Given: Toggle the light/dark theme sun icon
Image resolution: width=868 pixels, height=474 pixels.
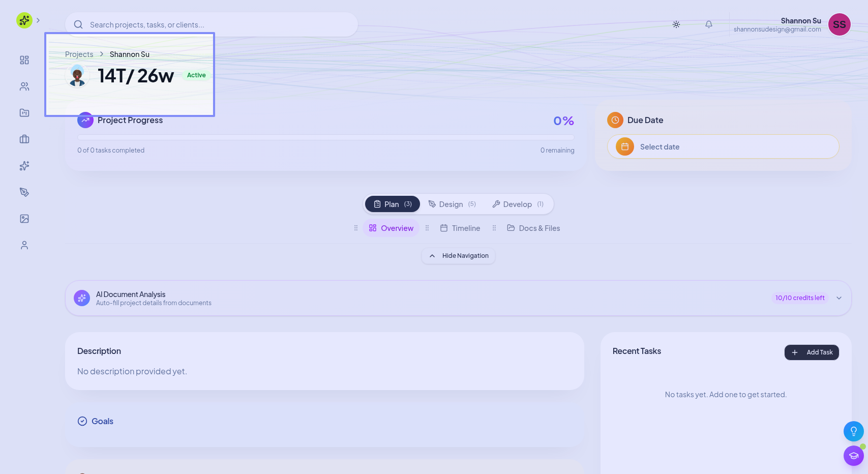Looking at the screenshot, I should tap(676, 24).
